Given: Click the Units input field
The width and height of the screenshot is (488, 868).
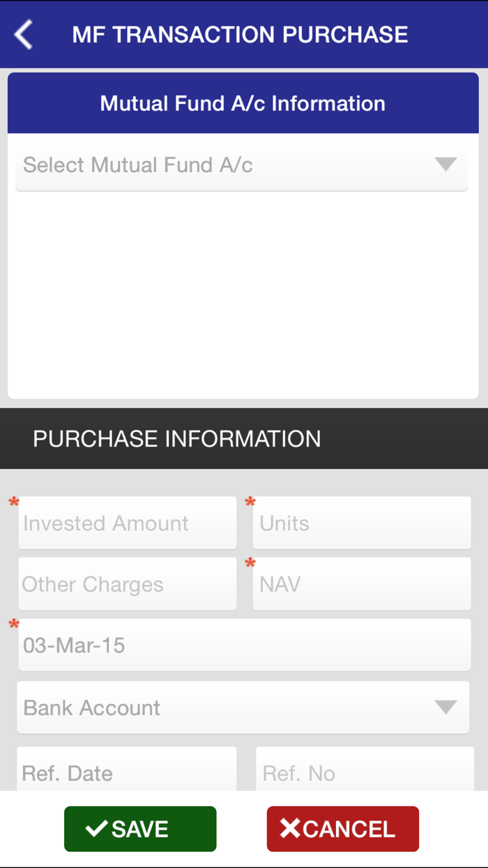Looking at the screenshot, I should 361,522.
